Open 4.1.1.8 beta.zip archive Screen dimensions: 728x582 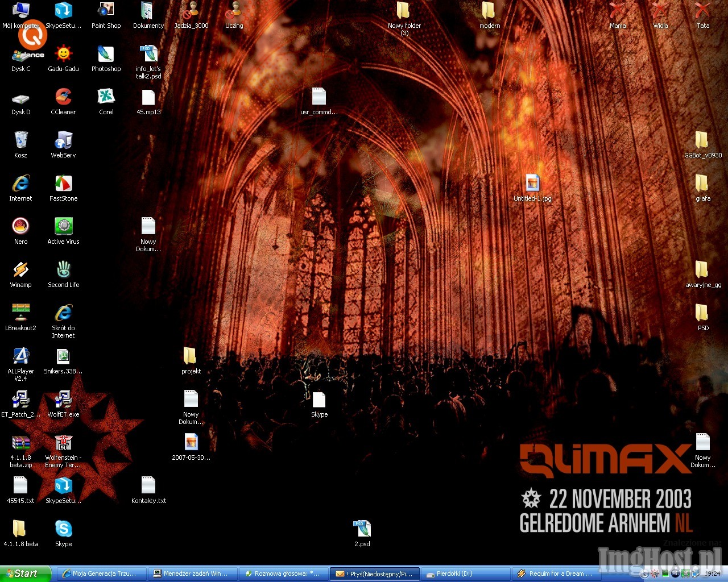pos(20,451)
